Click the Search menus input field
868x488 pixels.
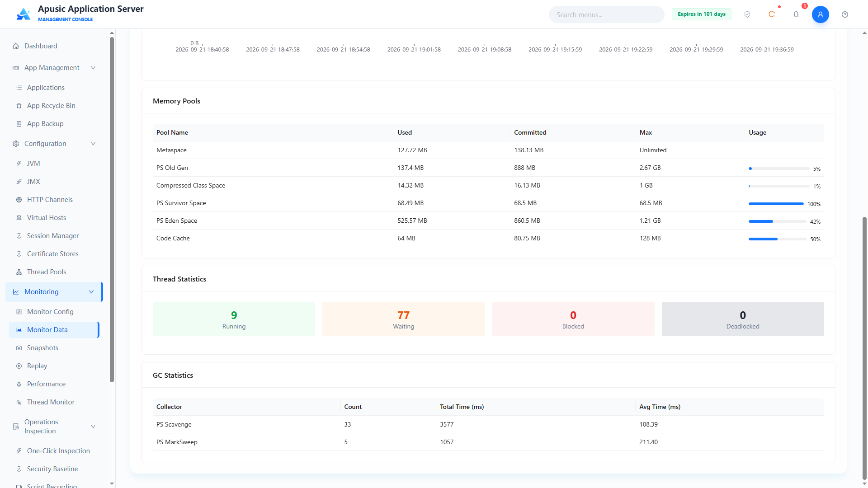point(606,14)
